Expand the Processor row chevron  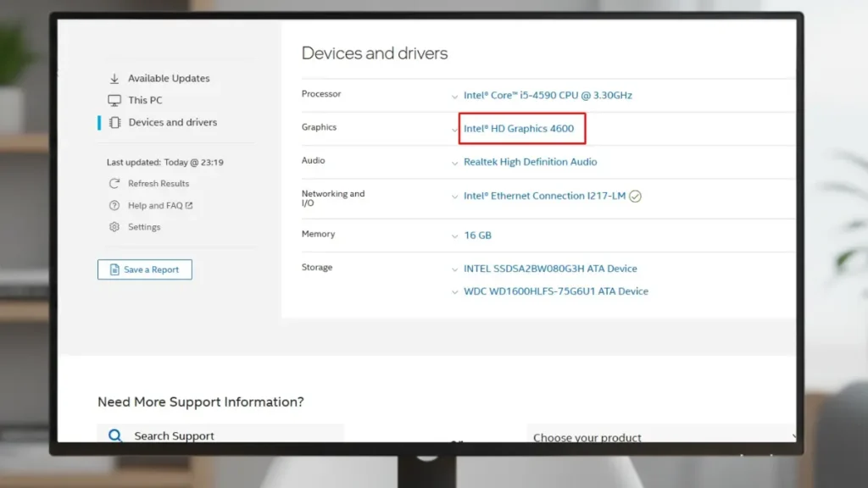[455, 95]
